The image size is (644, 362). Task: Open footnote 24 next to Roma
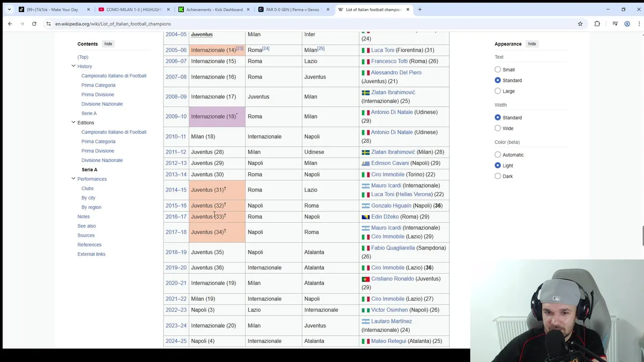265,48
